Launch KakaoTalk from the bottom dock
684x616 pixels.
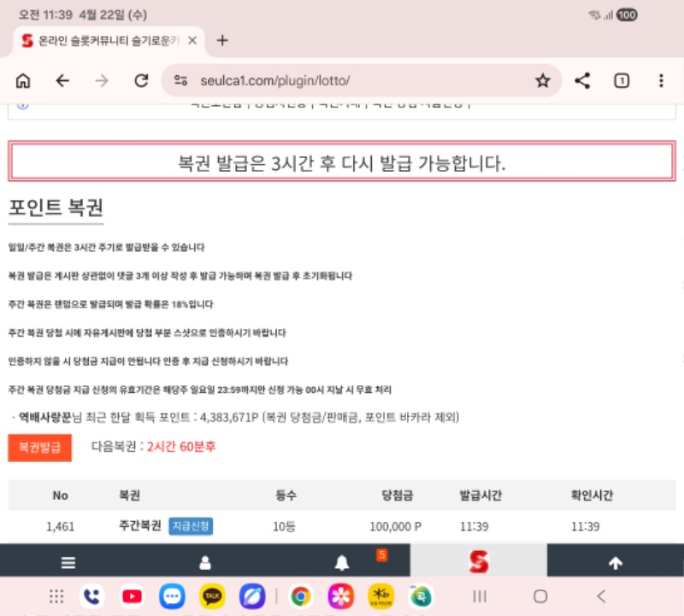(x=212, y=595)
